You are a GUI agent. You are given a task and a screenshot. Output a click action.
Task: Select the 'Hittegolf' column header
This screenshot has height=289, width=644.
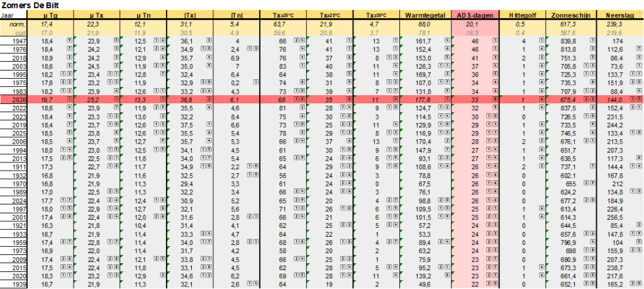pyautogui.click(x=522, y=15)
